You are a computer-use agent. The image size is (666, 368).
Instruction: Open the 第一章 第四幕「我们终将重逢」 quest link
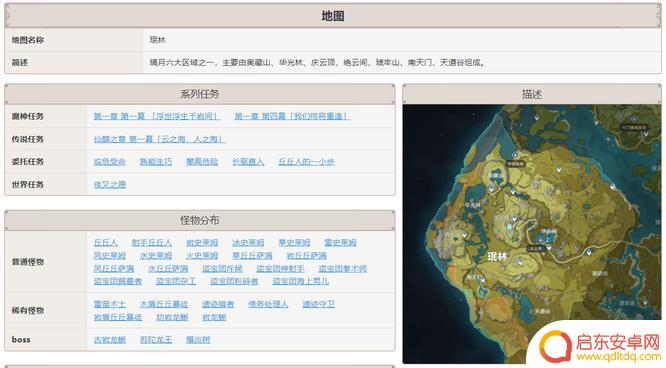(x=292, y=116)
